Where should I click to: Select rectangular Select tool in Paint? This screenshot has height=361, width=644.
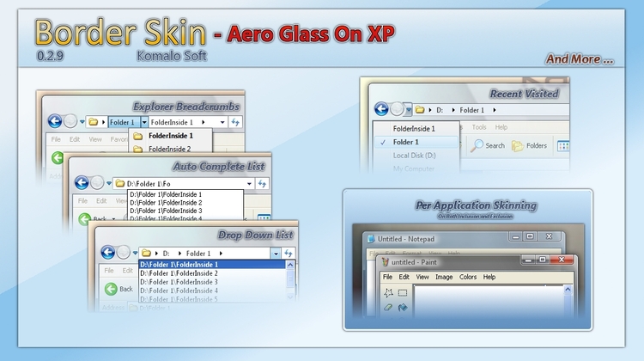point(403,293)
